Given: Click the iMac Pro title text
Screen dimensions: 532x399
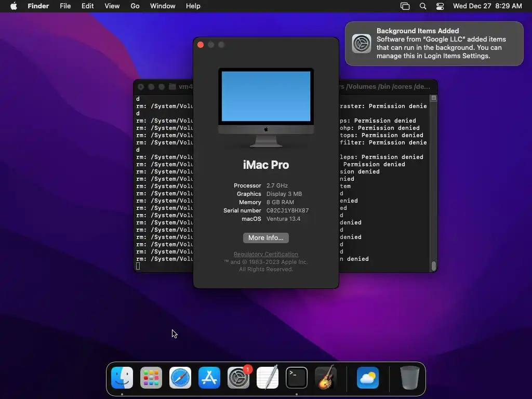Looking at the screenshot, I should [x=266, y=165].
